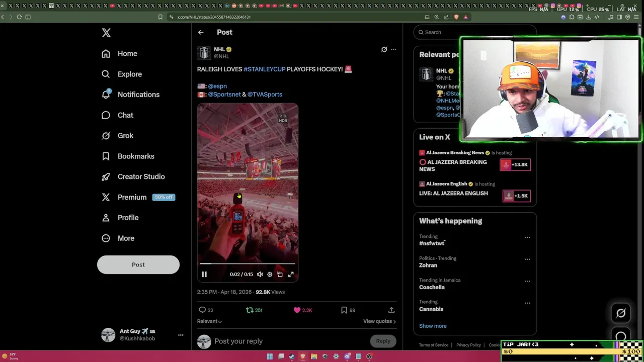
Task: Open the Windows Start button on the taskbar
Action: 270,356
